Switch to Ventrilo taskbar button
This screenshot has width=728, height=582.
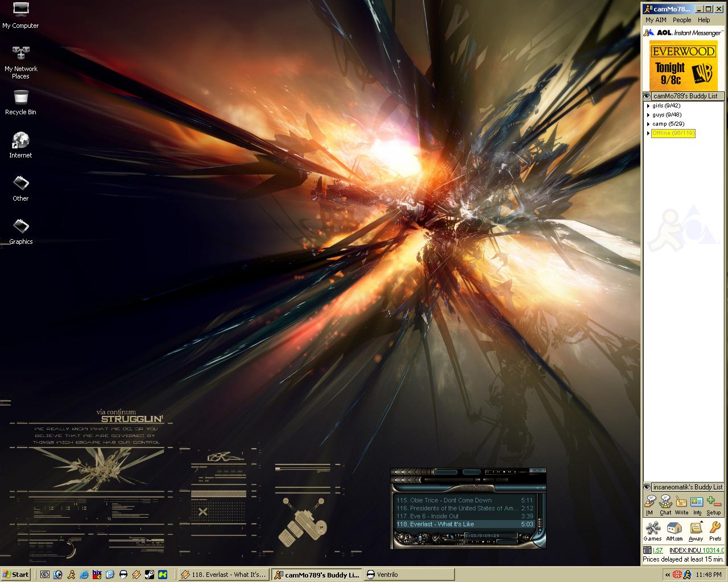pyautogui.click(x=409, y=575)
